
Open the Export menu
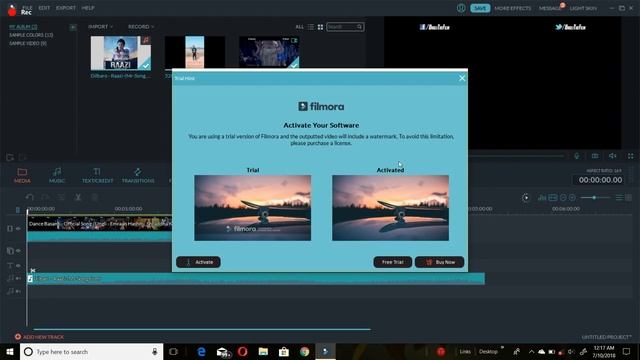[x=66, y=8]
